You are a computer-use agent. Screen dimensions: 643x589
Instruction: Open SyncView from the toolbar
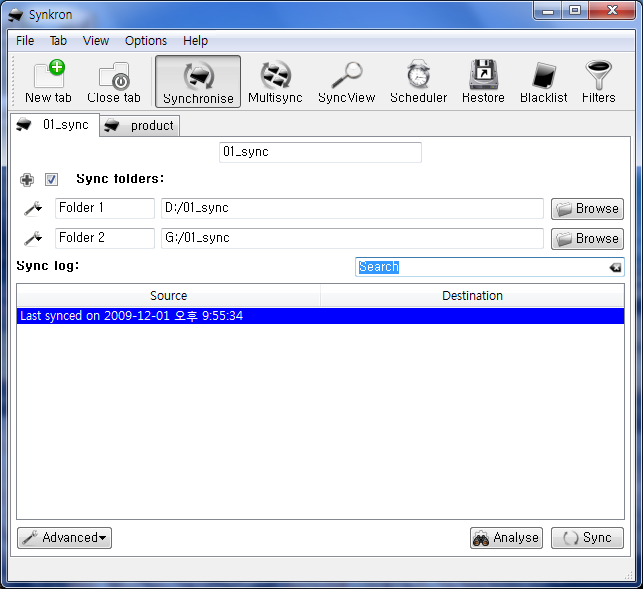coord(347,82)
